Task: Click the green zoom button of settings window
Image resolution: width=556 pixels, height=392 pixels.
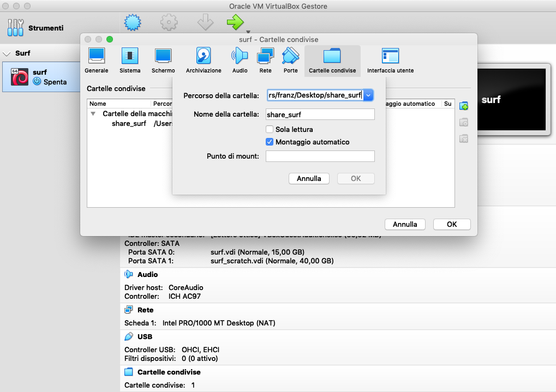Action: (110, 39)
